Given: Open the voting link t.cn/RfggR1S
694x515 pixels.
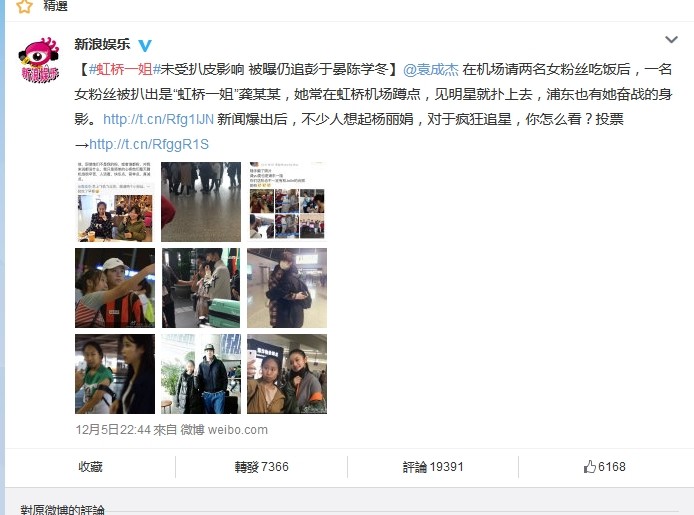Looking at the screenshot, I should click(x=149, y=144).
